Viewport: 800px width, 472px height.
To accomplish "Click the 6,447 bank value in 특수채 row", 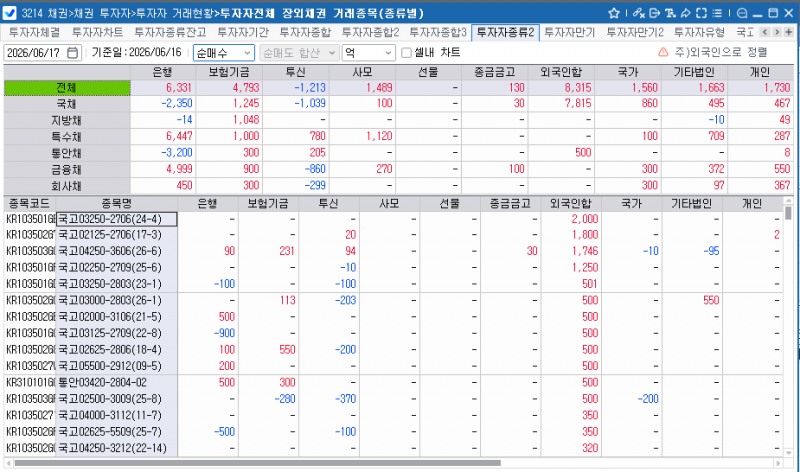I will (x=179, y=136).
